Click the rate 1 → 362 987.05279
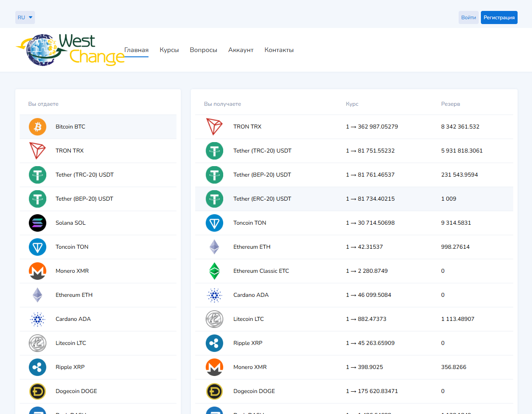The image size is (532, 414). click(372, 127)
